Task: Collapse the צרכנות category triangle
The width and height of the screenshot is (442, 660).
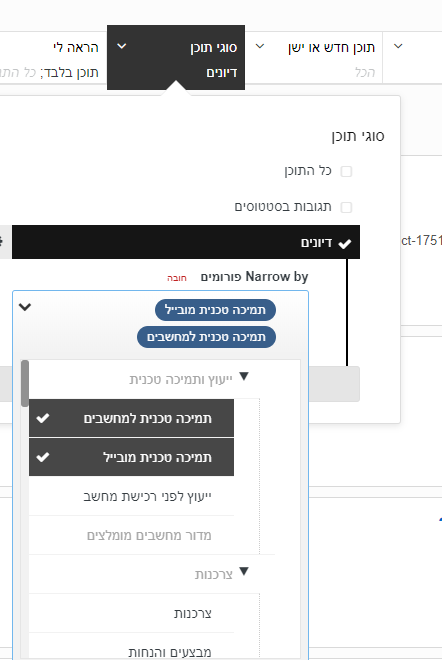Action: tap(244, 571)
